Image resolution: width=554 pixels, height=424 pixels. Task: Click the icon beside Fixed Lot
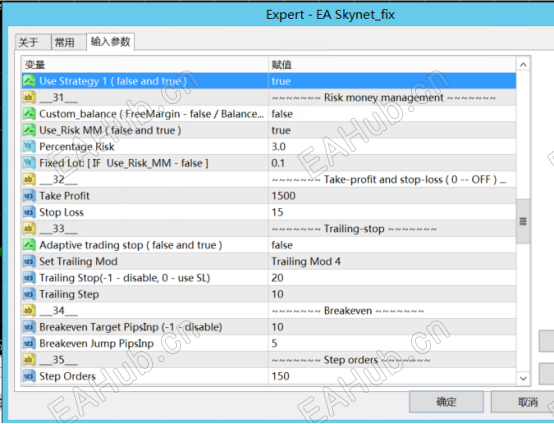29,163
